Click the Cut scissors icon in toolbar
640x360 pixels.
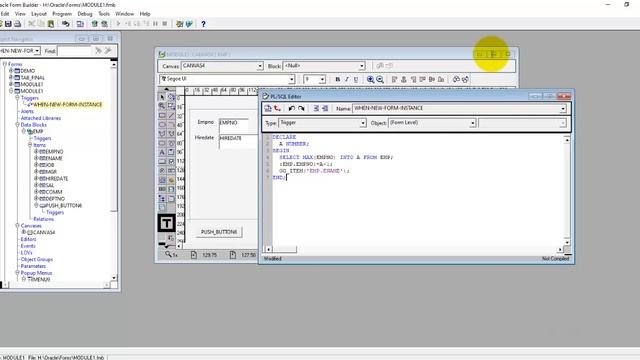[x=31, y=24]
